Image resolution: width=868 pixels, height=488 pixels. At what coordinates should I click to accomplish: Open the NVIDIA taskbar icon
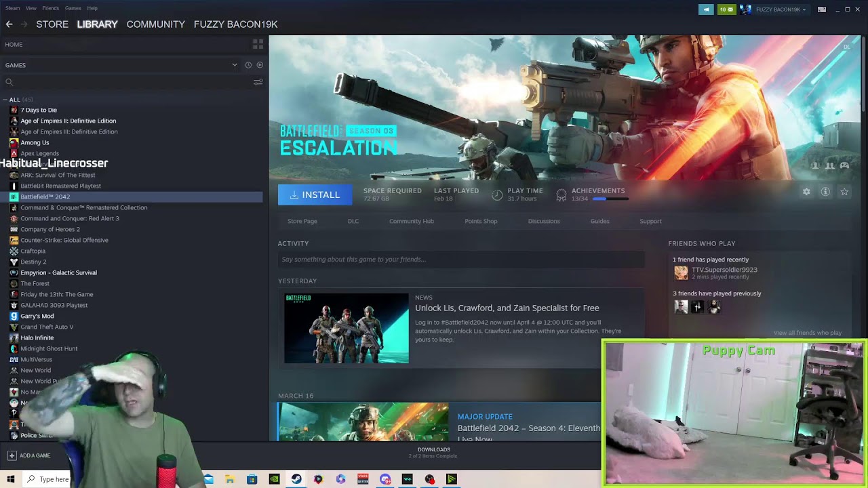(274, 479)
